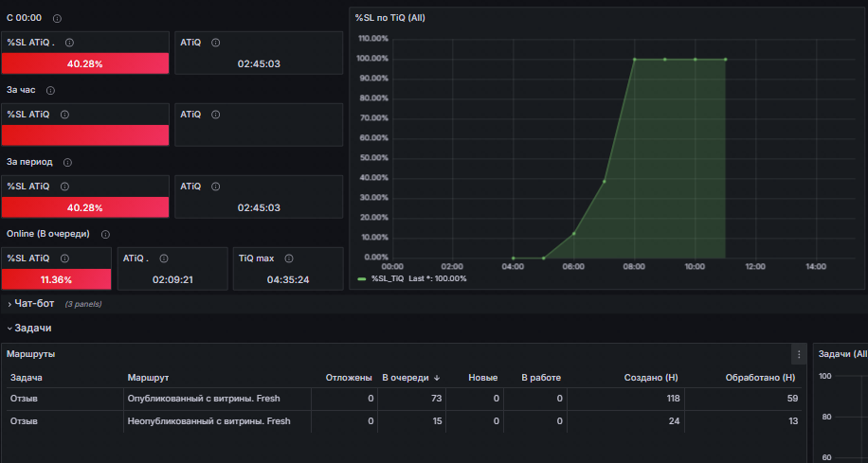Open Маршруты panel three-dot menu

click(x=799, y=354)
